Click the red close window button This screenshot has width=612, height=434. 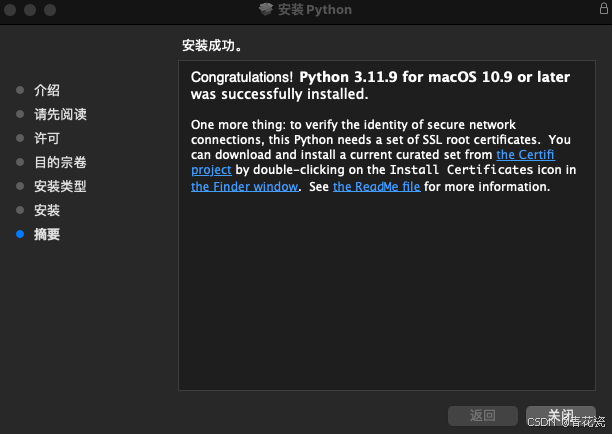click(10, 10)
